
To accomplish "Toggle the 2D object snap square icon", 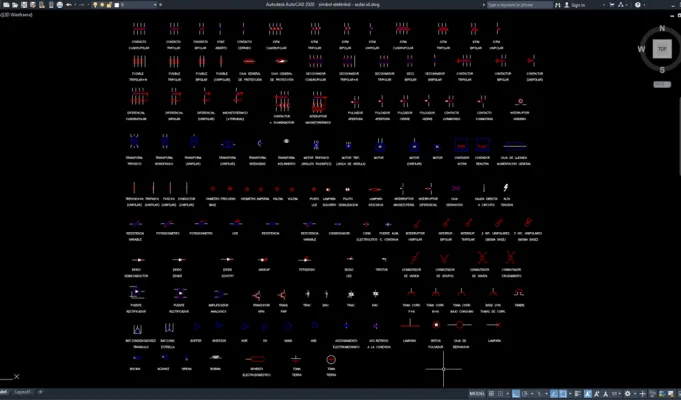I will click(563, 394).
